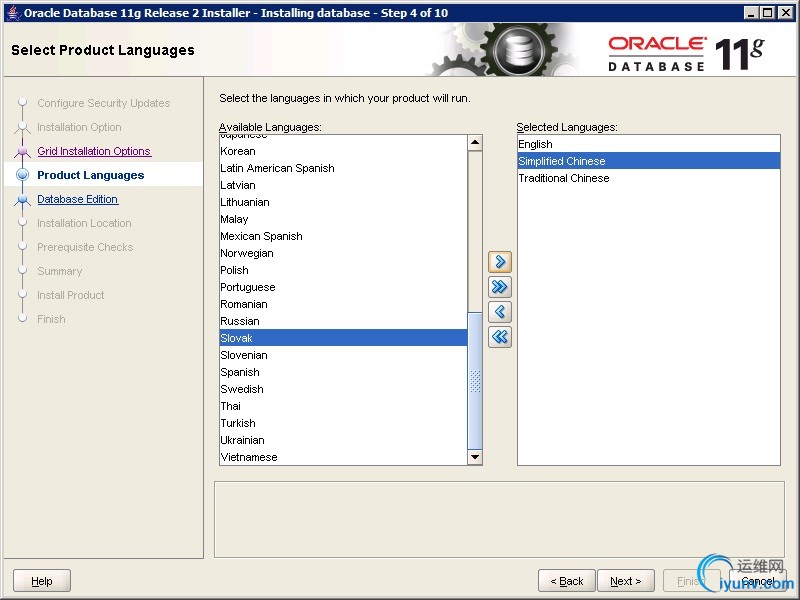
Task: Remove selected language with single left arrow
Action: 499,312
